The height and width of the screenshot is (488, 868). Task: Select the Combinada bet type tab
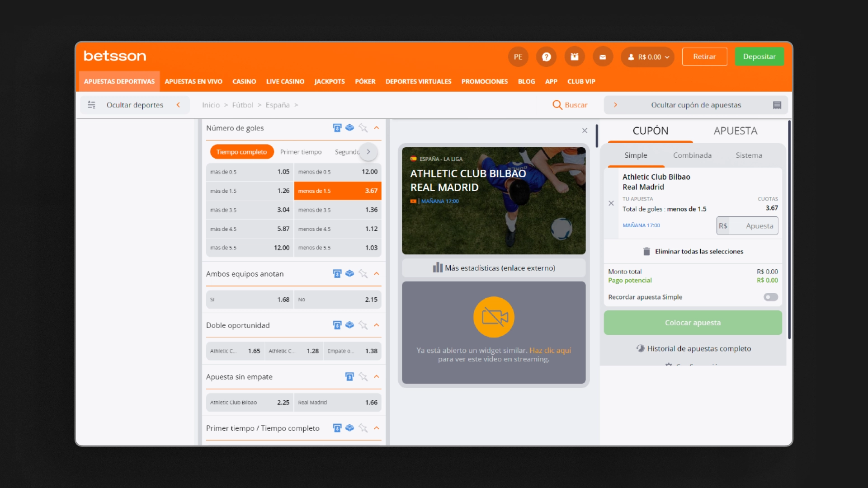(x=692, y=155)
